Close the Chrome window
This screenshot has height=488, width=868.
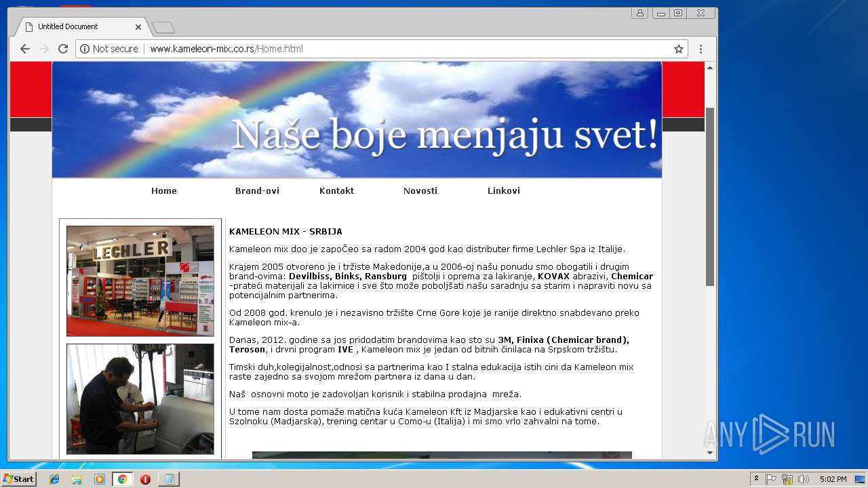tap(701, 13)
